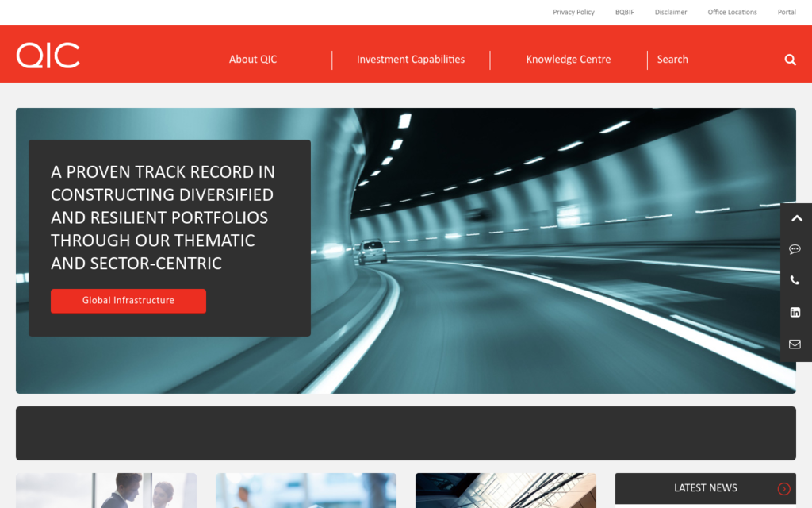Screen dimensions: 812x508
Task: Click the QIC logo in header
Action: pyautogui.click(x=48, y=56)
